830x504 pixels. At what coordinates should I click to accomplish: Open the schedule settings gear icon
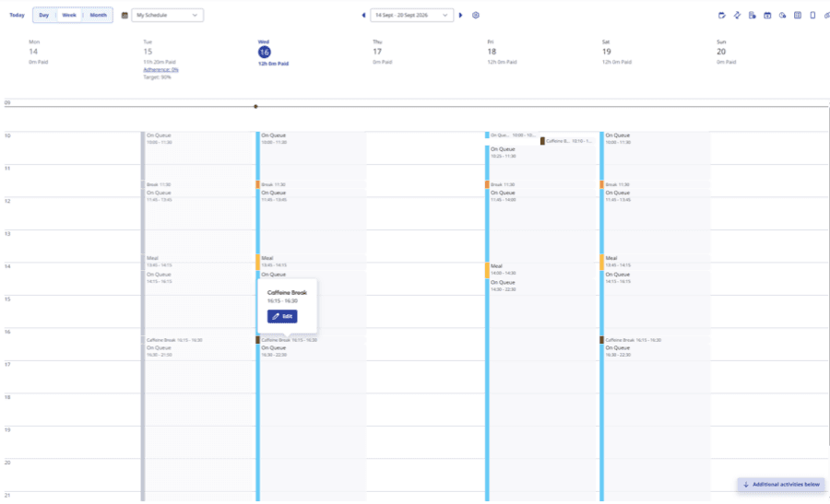pyautogui.click(x=476, y=16)
